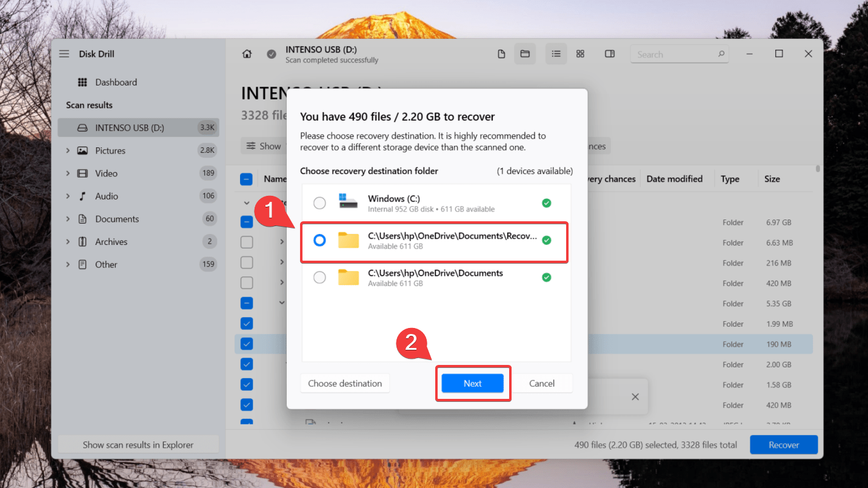This screenshot has width=868, height=488.
Task: Switch to folder view icon in toolbar
Action: click(525, 54)
